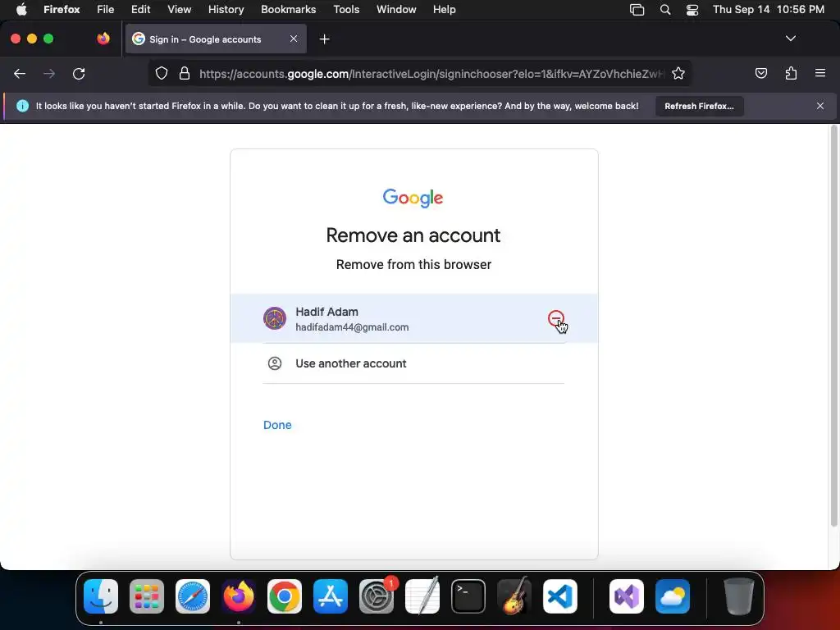
Task: Open the App Store from the dock
Action: [x=331, y=596]
